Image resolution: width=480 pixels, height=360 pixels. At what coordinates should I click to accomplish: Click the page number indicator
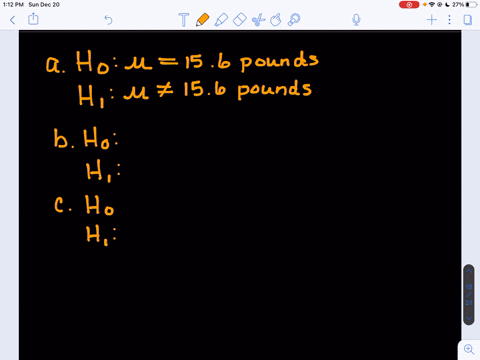tap(469, 295)
